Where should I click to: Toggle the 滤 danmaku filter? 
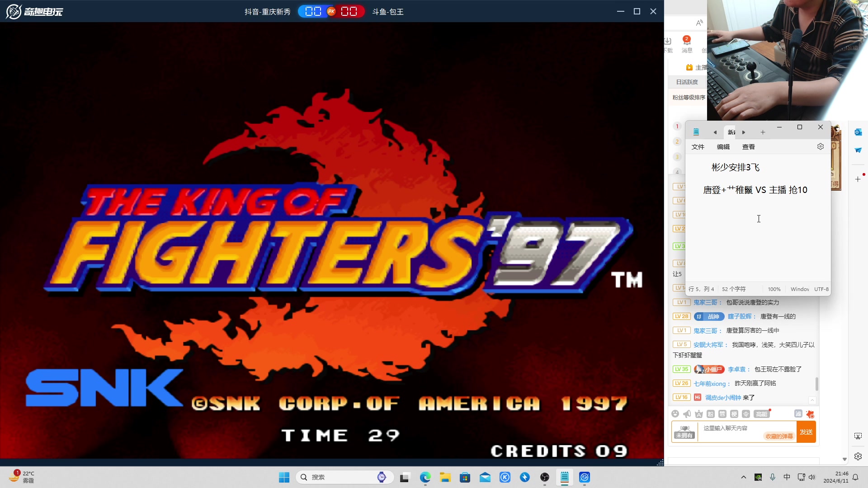pyautogui.click(x=798, y=414)
